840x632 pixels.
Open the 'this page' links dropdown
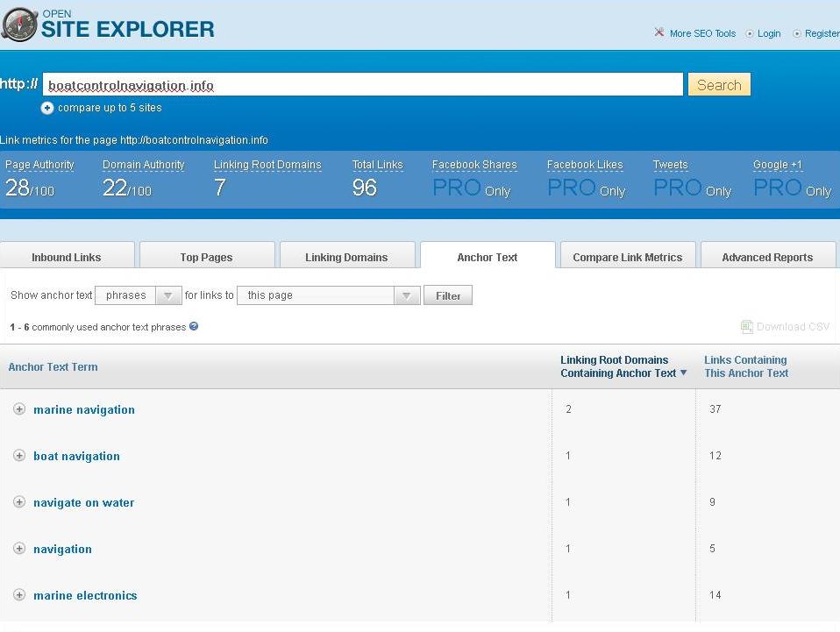(328, 295)
